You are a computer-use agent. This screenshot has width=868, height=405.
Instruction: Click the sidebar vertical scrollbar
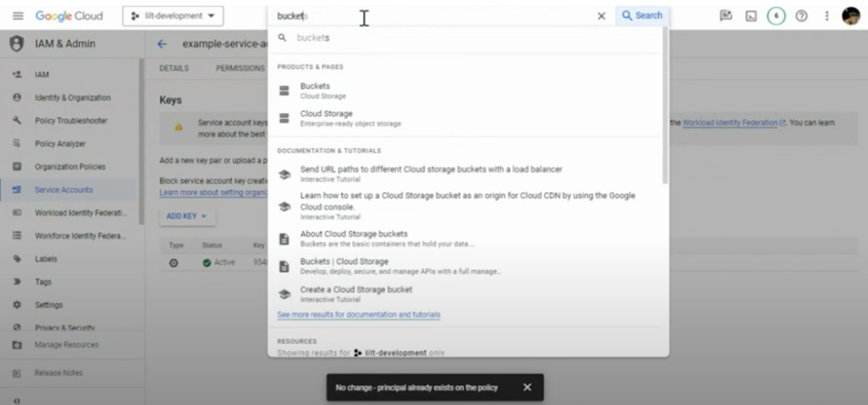pos(142,142)
